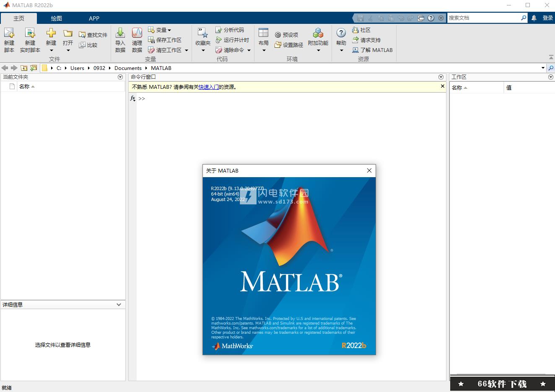555x392 pixels.
Task: Click the Documents folder in address path
Action: [128, 68]
